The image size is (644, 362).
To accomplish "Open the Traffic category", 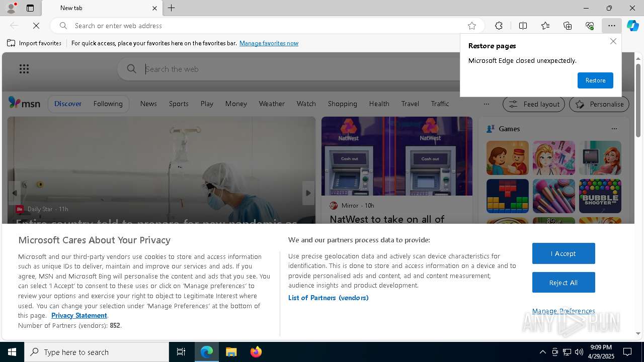I will 440,104.
